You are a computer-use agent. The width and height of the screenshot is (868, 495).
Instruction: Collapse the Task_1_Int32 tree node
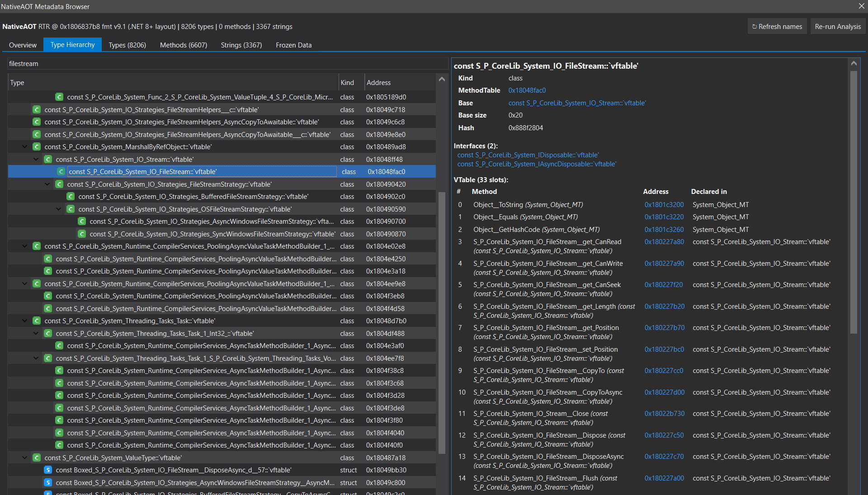click(36, 334)
